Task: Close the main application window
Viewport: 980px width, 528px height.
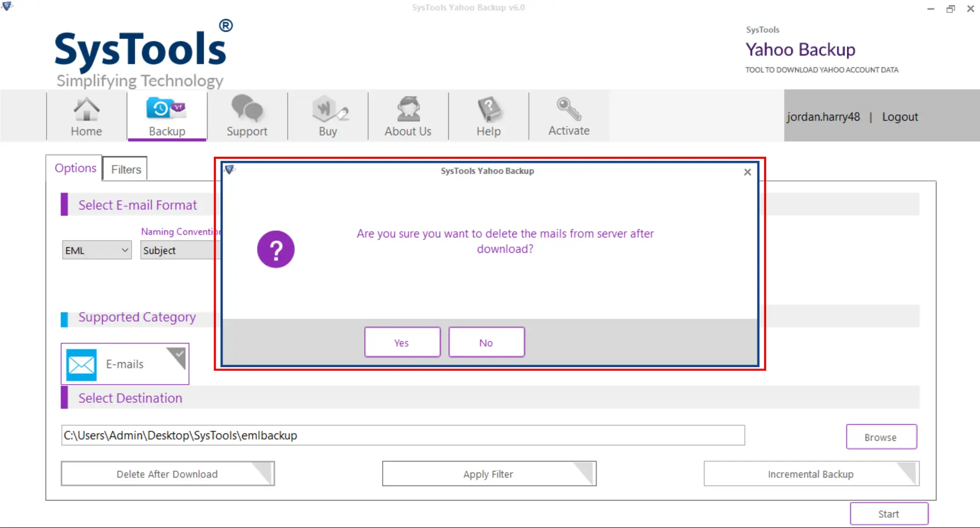Action: click(970, 9)
